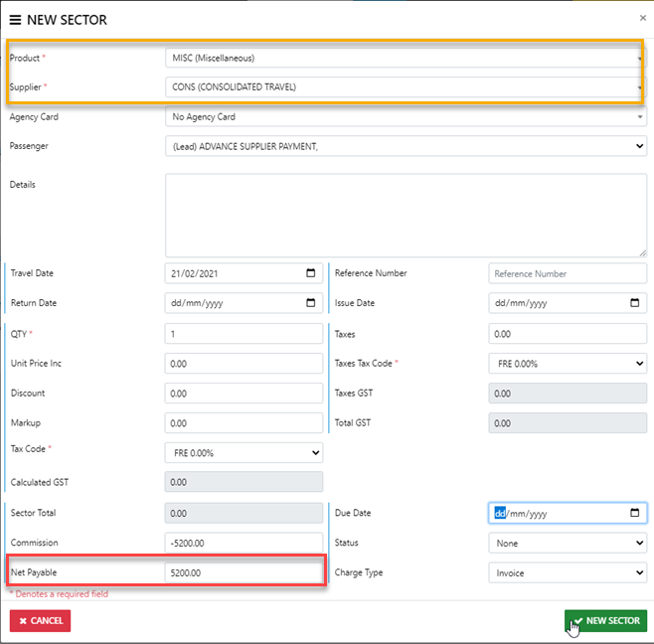654x644 pixels.
Task: Click into the Details text area
Action: click(x=406, y=214)
